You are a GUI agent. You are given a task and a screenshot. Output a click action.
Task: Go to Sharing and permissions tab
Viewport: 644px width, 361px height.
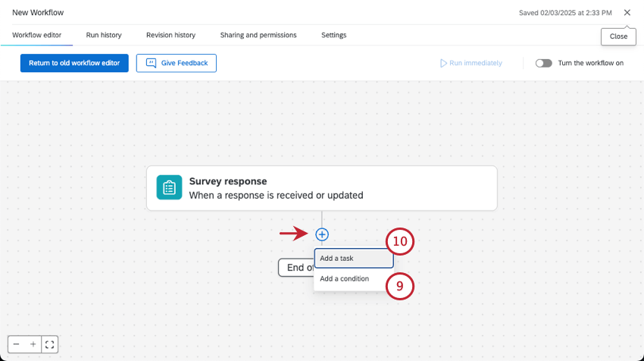click(258, 35)
